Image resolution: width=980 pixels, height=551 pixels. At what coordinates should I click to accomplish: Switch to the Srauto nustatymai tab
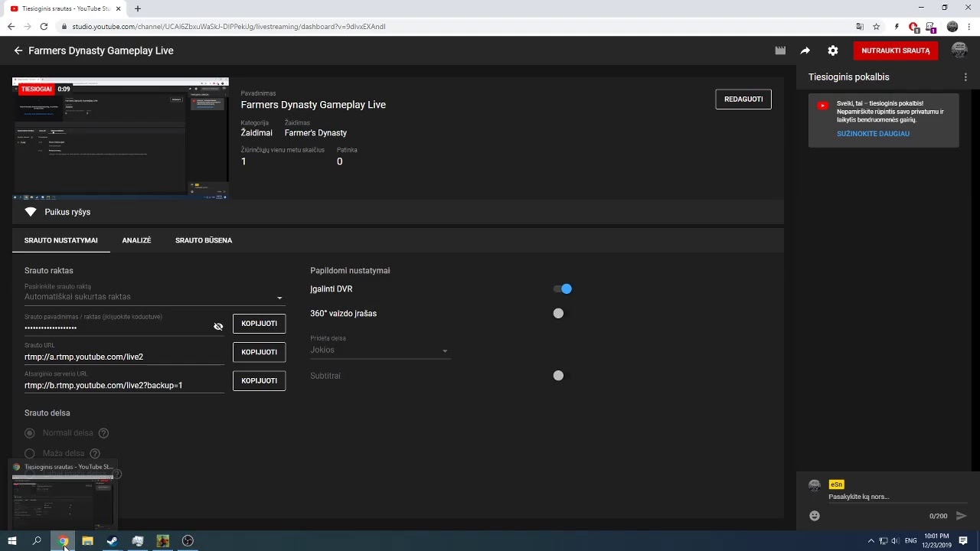click(61, 240)
